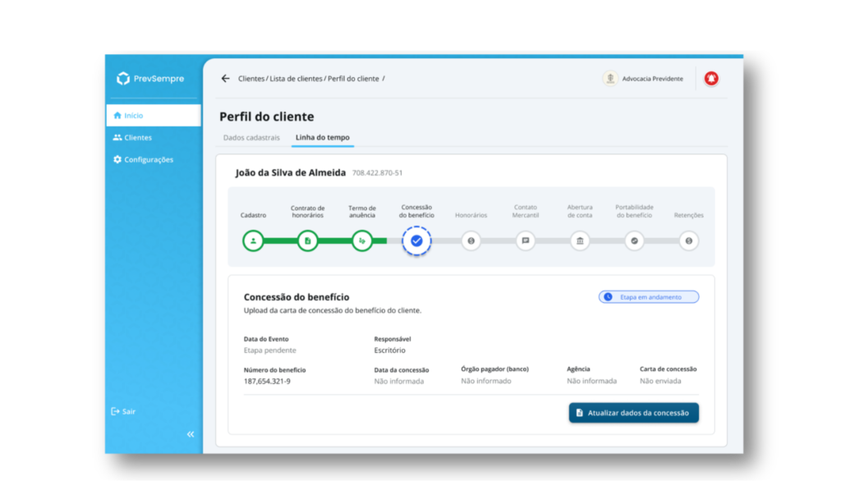The width and height of the screenshot is (841, 504).
Task: Open the red notification bell
Action: point(711,79)
